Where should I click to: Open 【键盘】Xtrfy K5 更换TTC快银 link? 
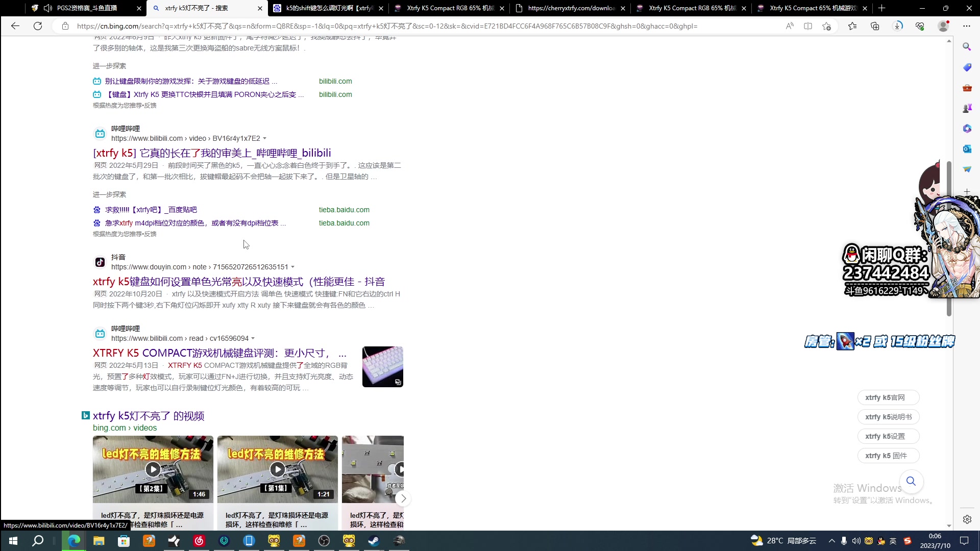click(x=204, y=94)
